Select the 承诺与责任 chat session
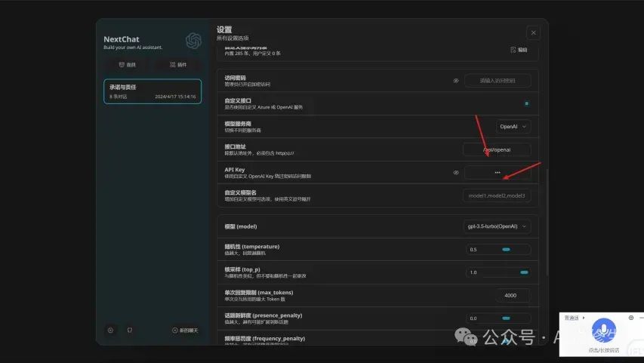The image size is (644, 363). coord(153,91)
